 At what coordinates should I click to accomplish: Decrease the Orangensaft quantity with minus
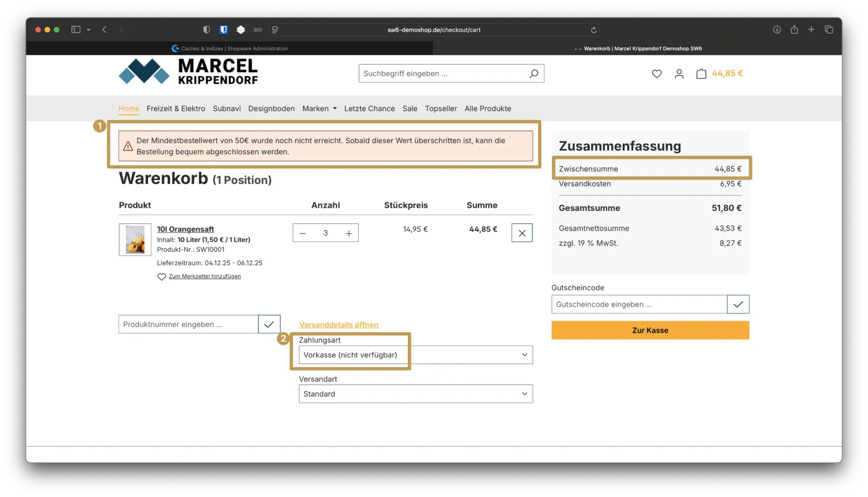[302, 232]
